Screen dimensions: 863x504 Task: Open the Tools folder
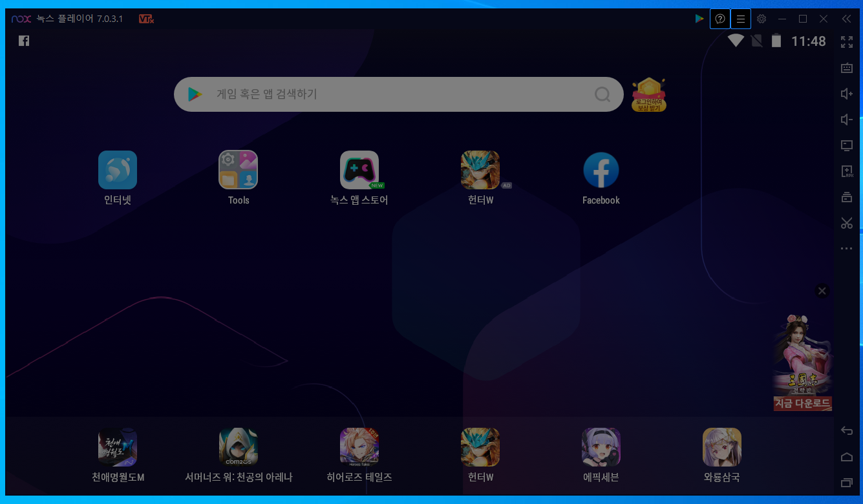239,170
